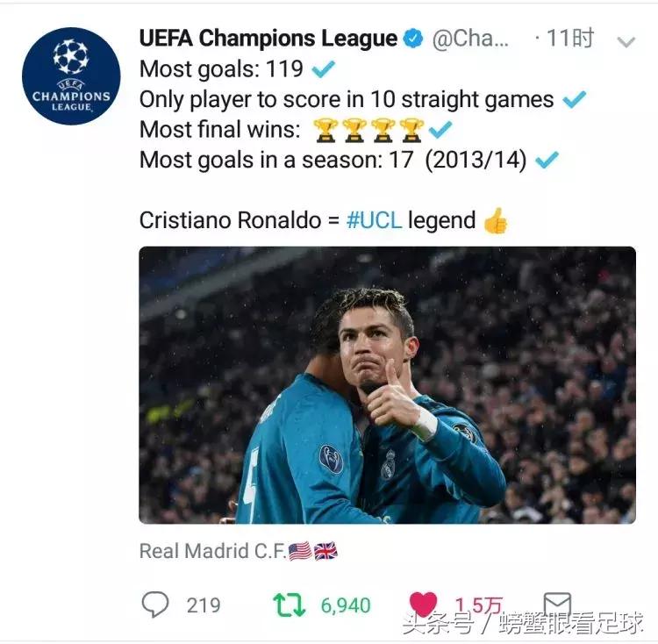This screenshot has height=644, width=658.
Task: Open the 11时 timestamp
Action: (x=570, y=39)
